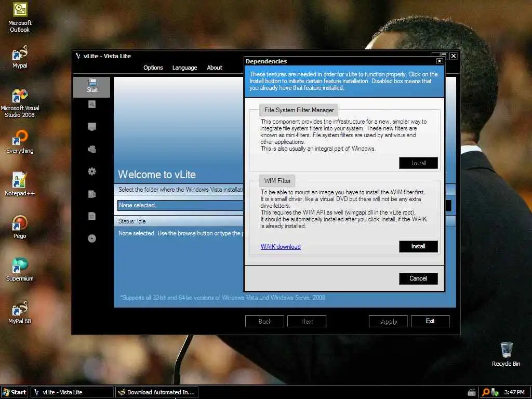Click the Status: Idle text
This screenshot has height=399, width=532.
[x=132, y=221]
